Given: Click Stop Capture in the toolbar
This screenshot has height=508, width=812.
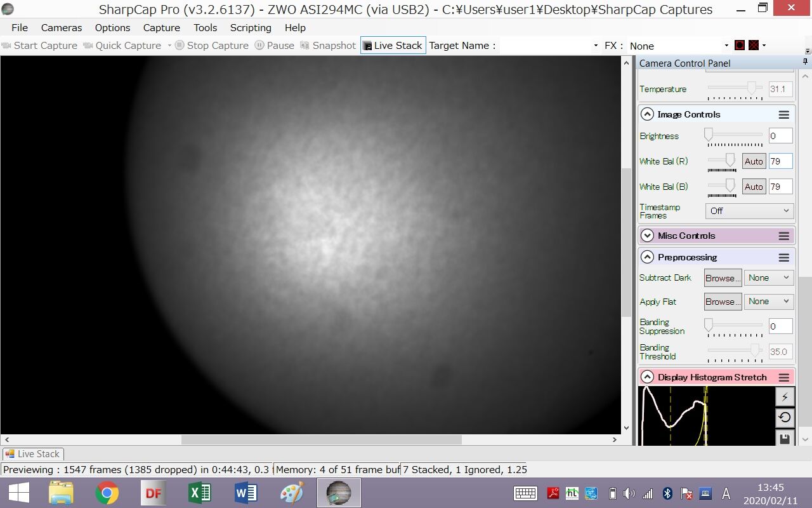Looking at the screenshot, I should click(x=211, y=45).
